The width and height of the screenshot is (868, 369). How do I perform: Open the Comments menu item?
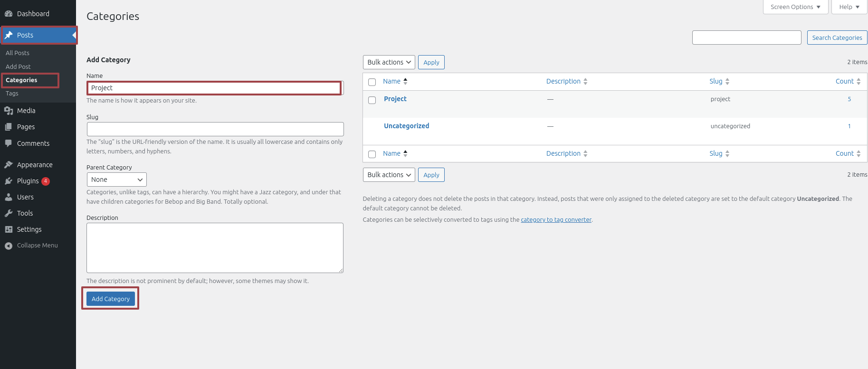(38, 143)
